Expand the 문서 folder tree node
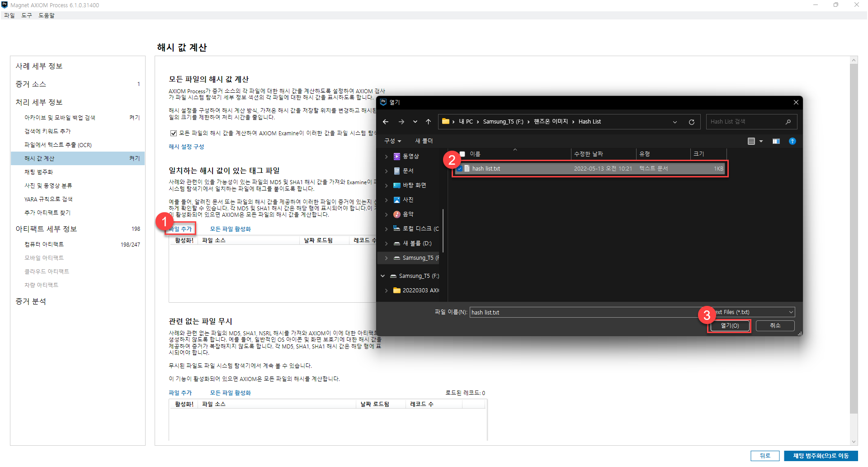Screen dimensions: 868x467 (x=386, y=171)
